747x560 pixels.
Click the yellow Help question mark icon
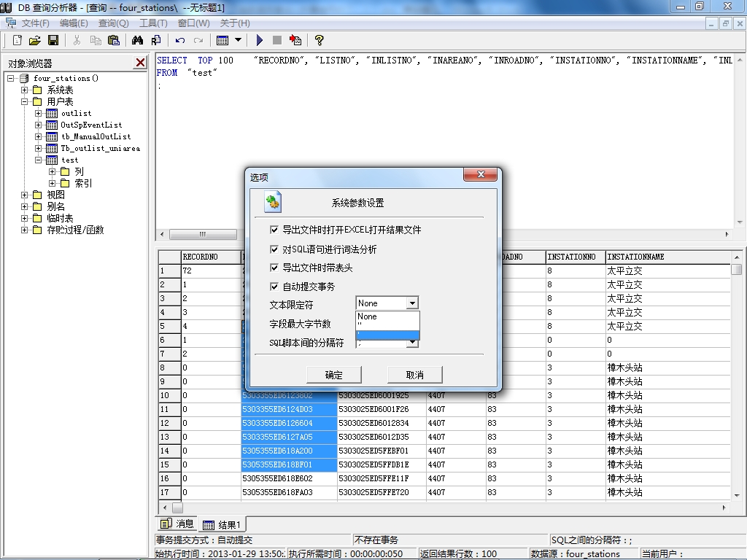(x=319, y=40)
